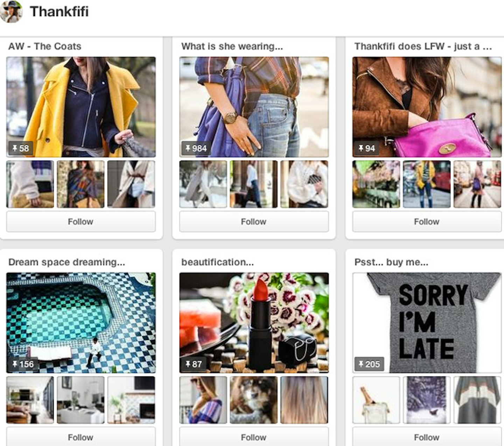Follow the AW - The Coats board
This screenshot has height=446, width=504.
[x=81, y=221]
